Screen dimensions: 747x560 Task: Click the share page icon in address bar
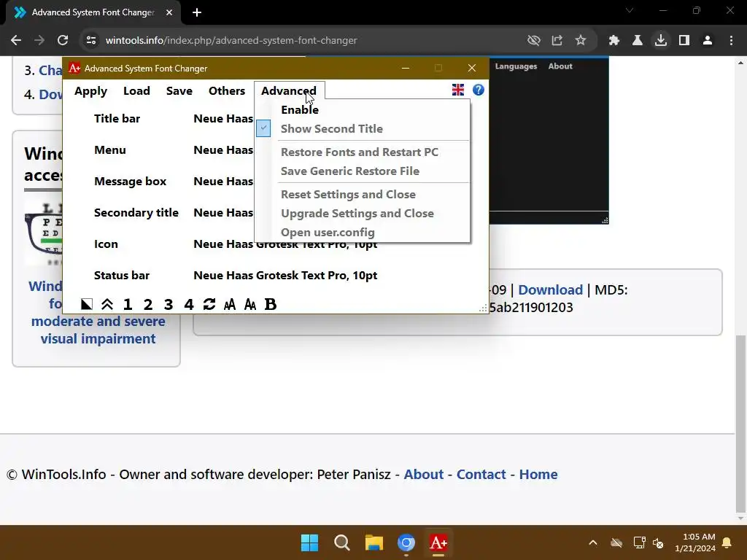pyautogui.click(x=557, y=41)
